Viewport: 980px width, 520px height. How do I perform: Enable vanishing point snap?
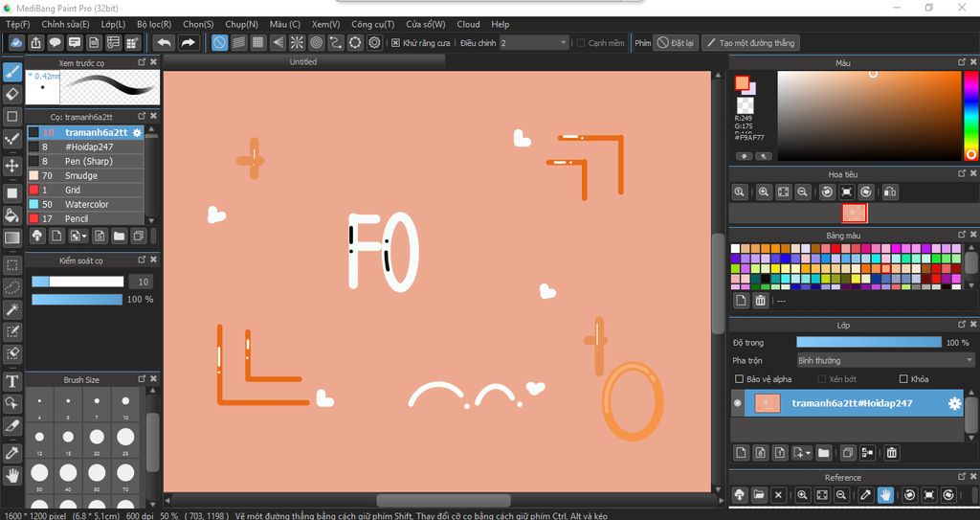click(278, 42)
